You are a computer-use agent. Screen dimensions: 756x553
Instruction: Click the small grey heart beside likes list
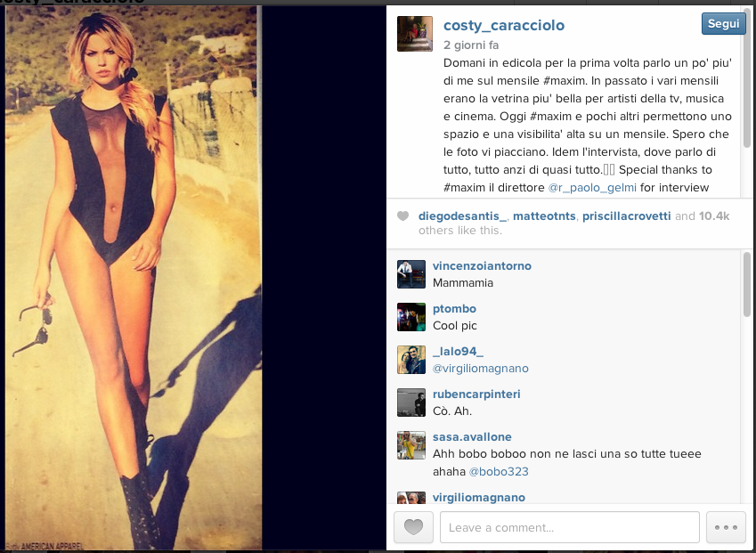coord(403,216)
